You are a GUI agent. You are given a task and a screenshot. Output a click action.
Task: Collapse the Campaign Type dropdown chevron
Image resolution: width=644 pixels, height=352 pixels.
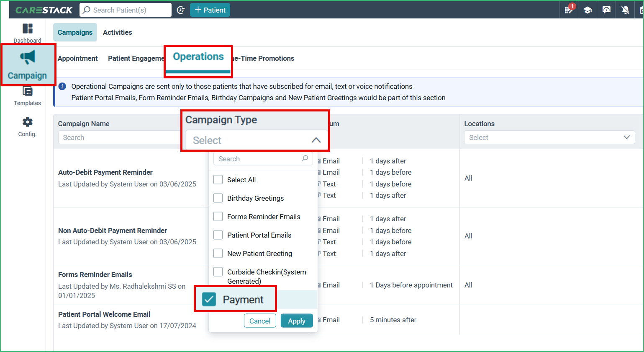(x=316, y=140)
